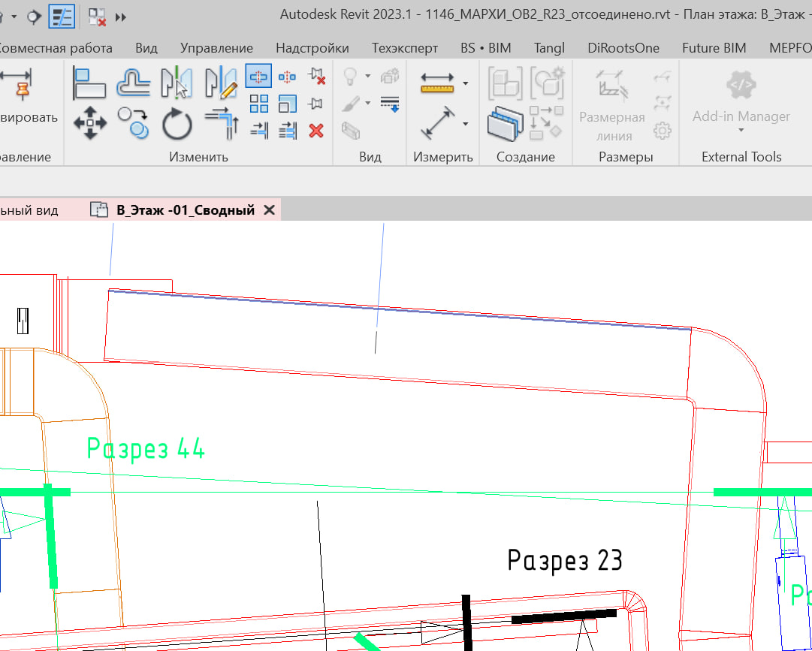The height and width of the screenshot is (651, 812).
Task: Activate the Move tool
Action: pos(90,123)
